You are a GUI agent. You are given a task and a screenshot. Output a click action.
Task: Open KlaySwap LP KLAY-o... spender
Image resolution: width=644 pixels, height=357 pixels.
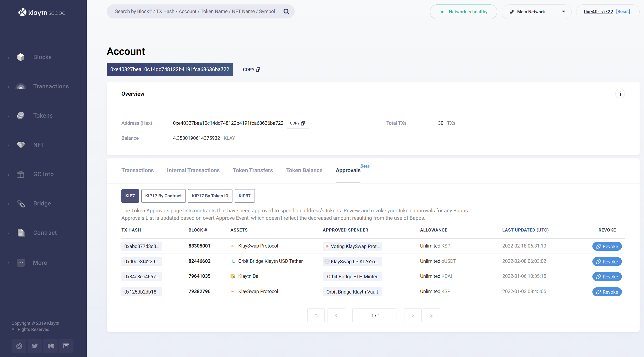click(x=352, y=262)
